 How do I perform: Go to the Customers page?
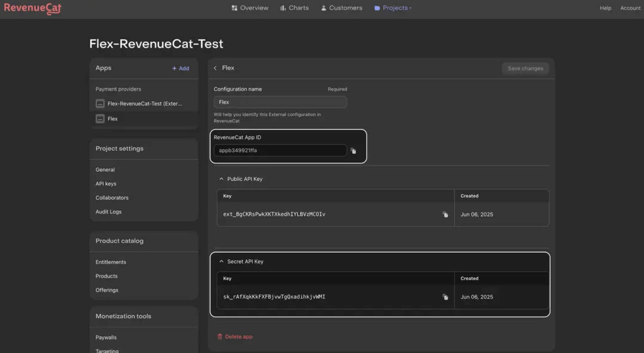[341, 8]
